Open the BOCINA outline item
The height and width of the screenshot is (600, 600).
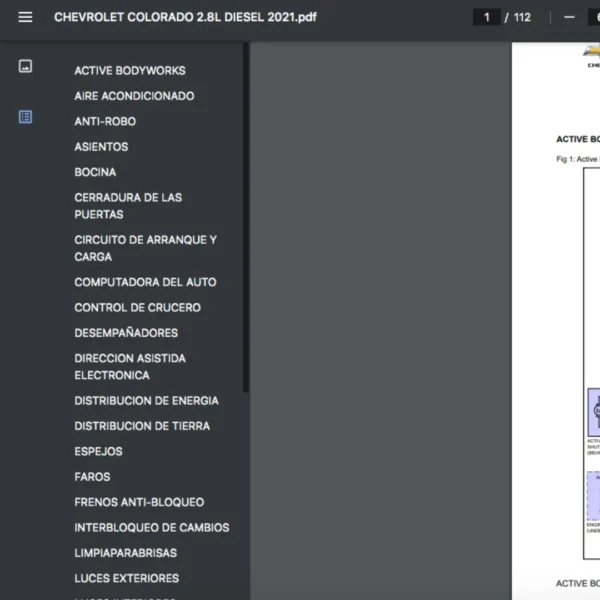pos(95,172)
